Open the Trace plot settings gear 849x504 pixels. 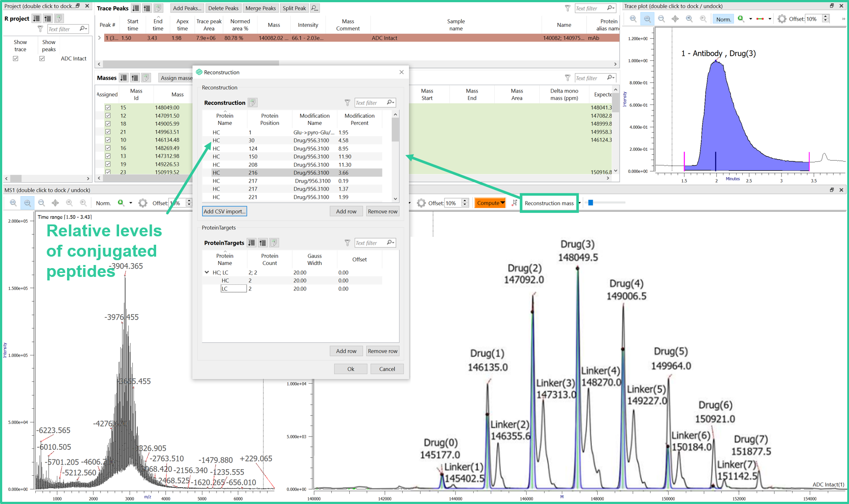tap(782, 19)
